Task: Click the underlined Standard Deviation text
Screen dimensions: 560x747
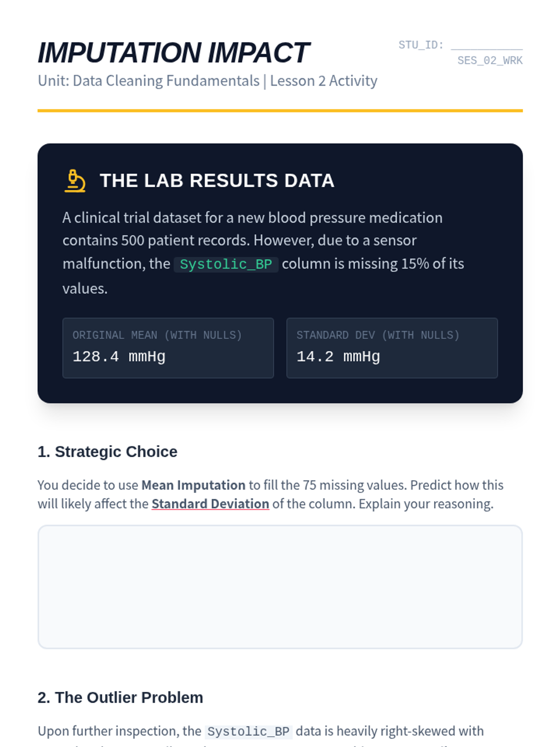Action: [210, 504]
